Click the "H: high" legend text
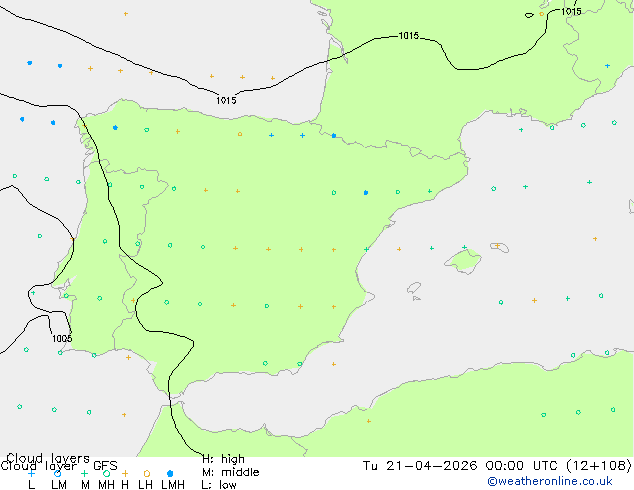The height and width of the screenshot is (490, 634). point(223,459)
